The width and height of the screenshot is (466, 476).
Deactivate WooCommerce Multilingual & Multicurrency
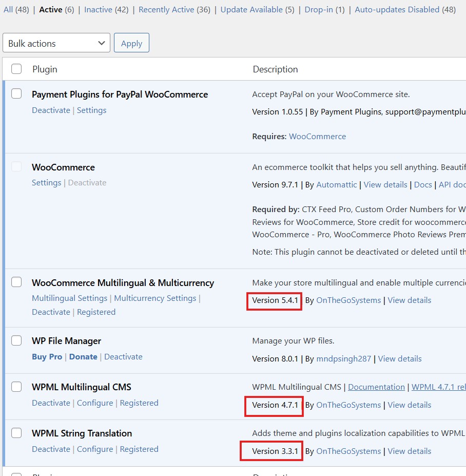coord(51,312)
